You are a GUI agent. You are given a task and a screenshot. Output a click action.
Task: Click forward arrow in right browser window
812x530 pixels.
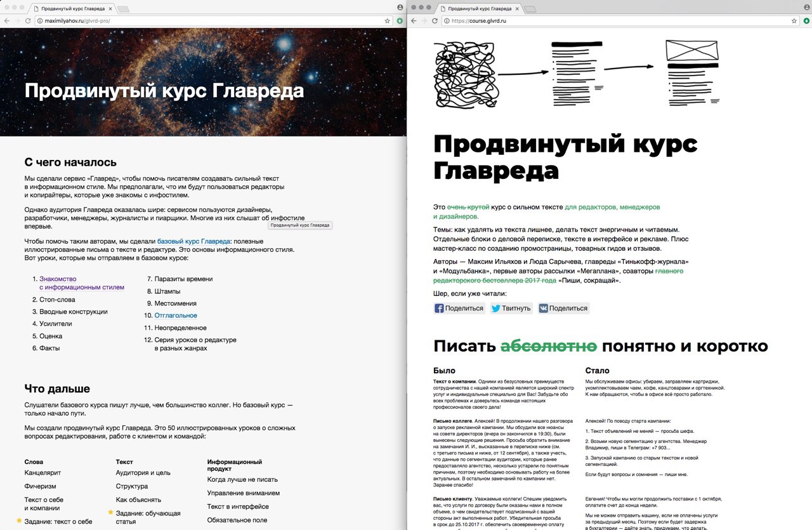point(424,21)
